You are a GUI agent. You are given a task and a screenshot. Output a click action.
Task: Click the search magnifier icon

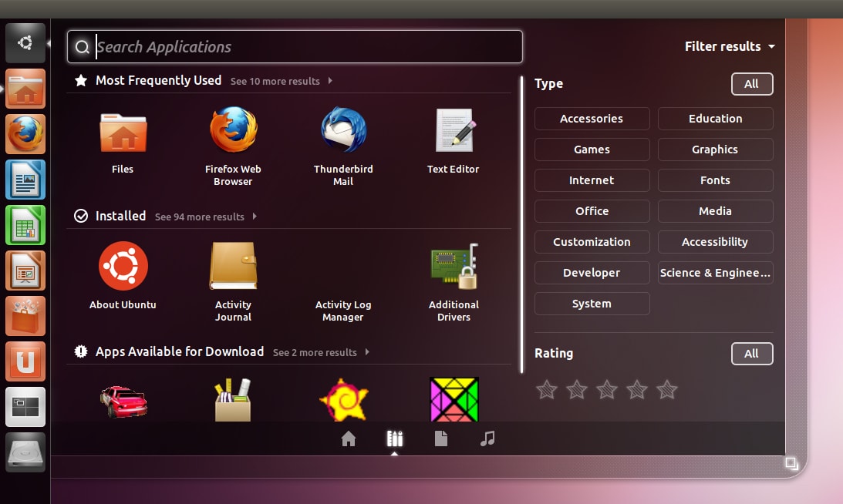tap(82, 47)
